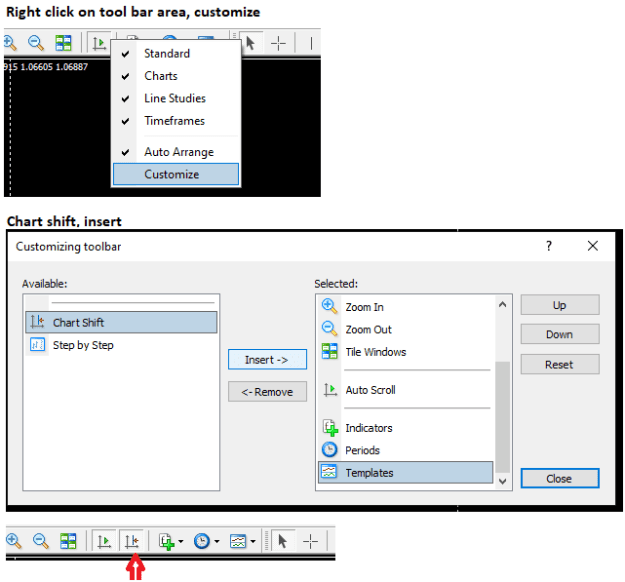The height and width of the screenshot is (582, 625).
Task: Click the <- Remove button
Action: pos(267,391)
